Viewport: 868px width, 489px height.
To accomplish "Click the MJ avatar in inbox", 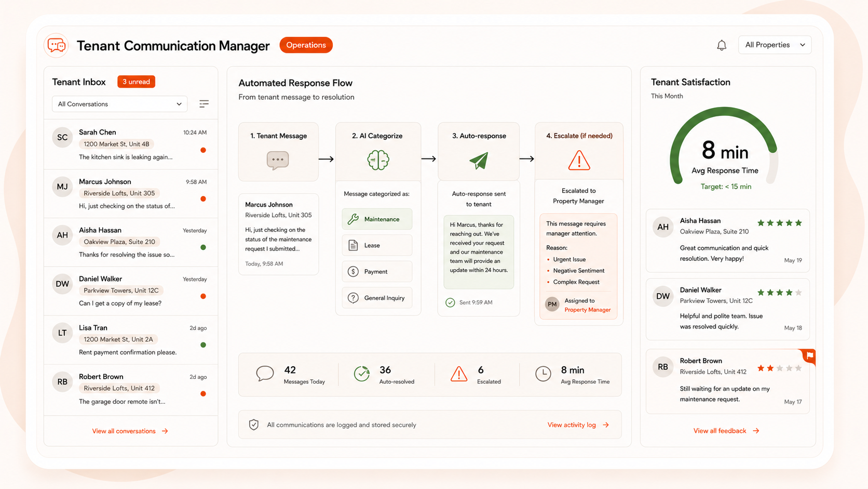I will 62,187.
